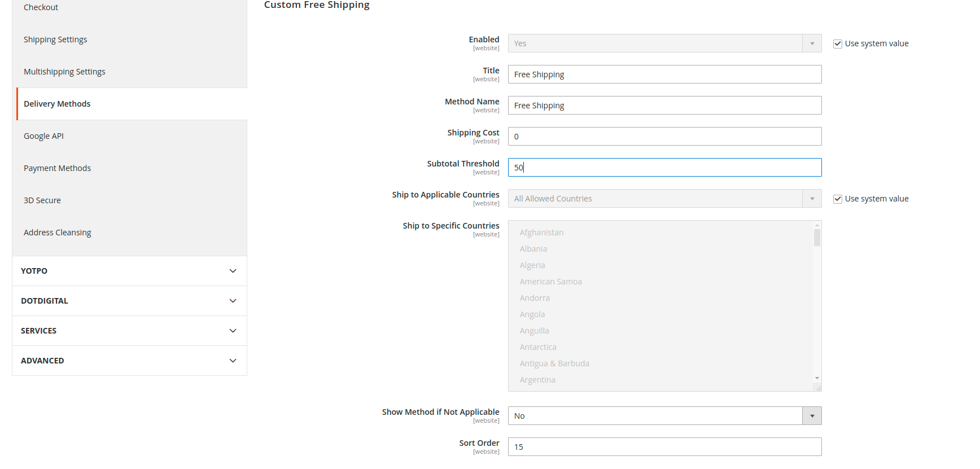The image size is (980, 469).
Task: Open Ship to Applicable Countries dropdown
Action: coord(664,199)
